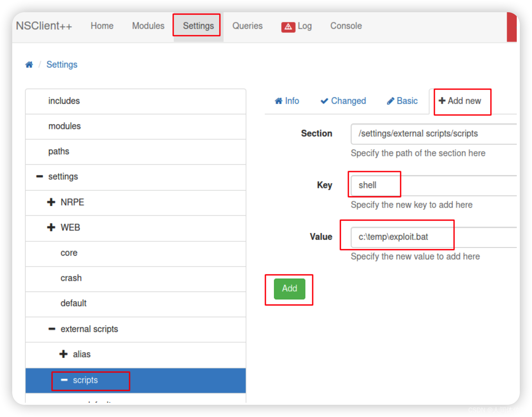Screen dimensions: 532x417
Task: Open the Queries menu item
Action: click(x=247, y=26)
